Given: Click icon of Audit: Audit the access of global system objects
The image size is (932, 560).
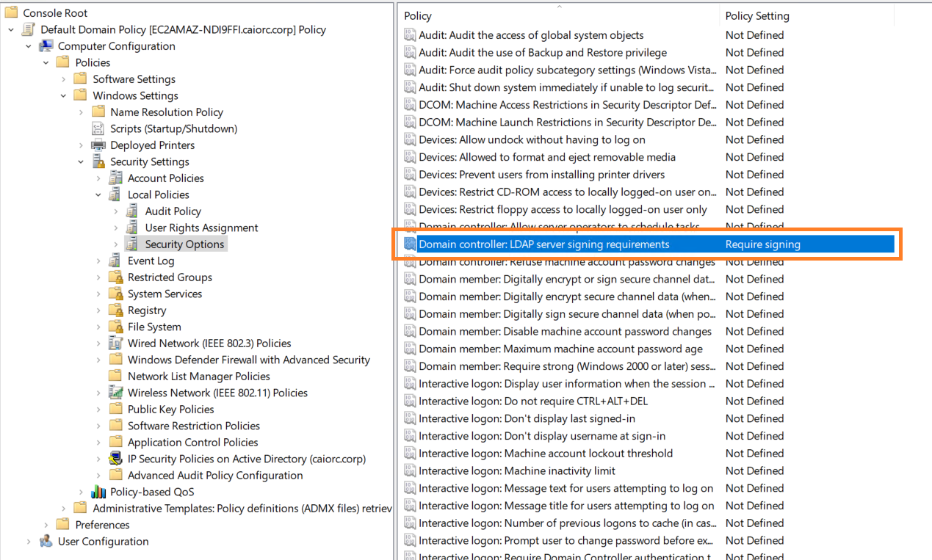Looking at the screenshot, I should click(411, 35).
